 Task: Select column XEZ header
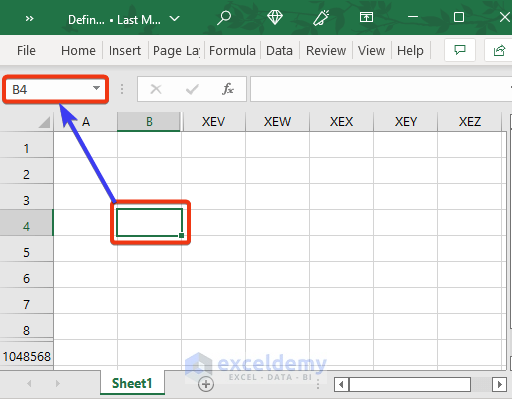[x=470, y=122]
